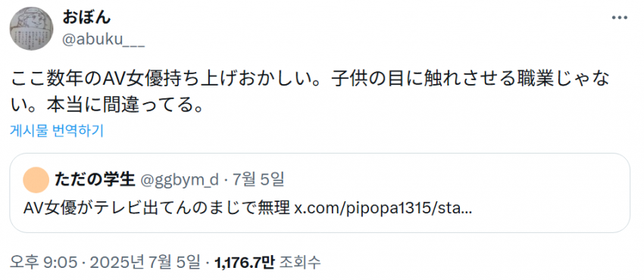This screenshot has width=644, height=280.
Task: Translate the post via 게시물 번역하기
Action: pyautogui.click(x=57, y=130)
